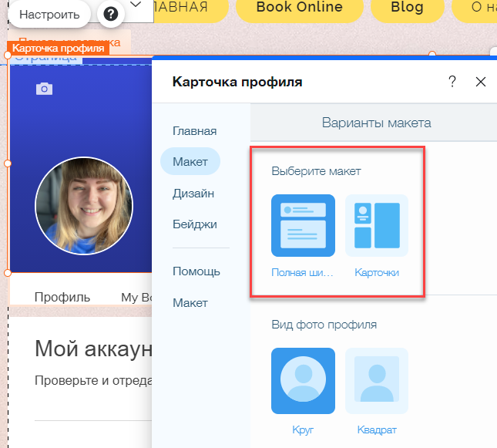The image size is (497, 448).
Task: Open panel help question mark icon
Action: pyautogui.click(x=452, y=82)
